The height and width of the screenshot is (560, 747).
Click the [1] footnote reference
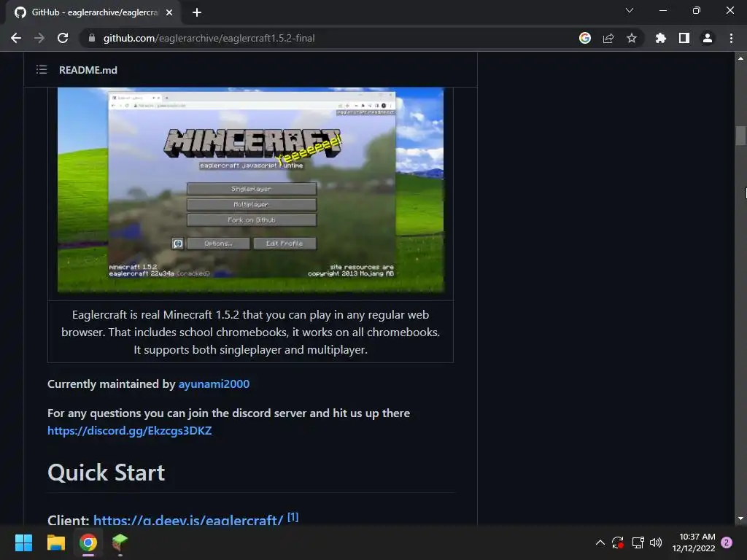(293, 517)
